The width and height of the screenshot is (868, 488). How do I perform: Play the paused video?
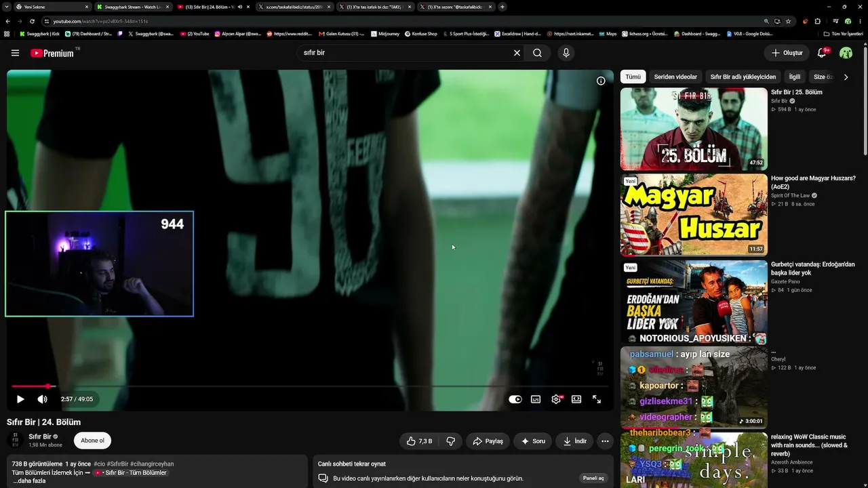coord(20,399)
